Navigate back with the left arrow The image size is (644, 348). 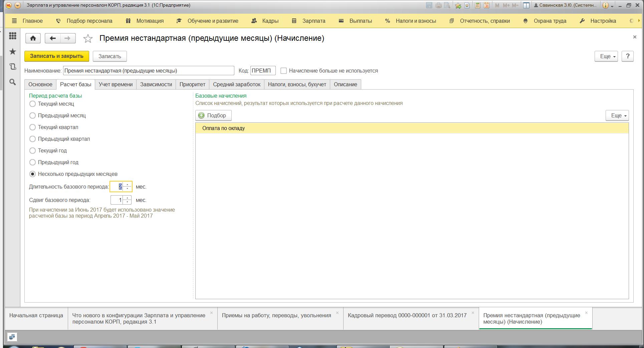[52, 38]
